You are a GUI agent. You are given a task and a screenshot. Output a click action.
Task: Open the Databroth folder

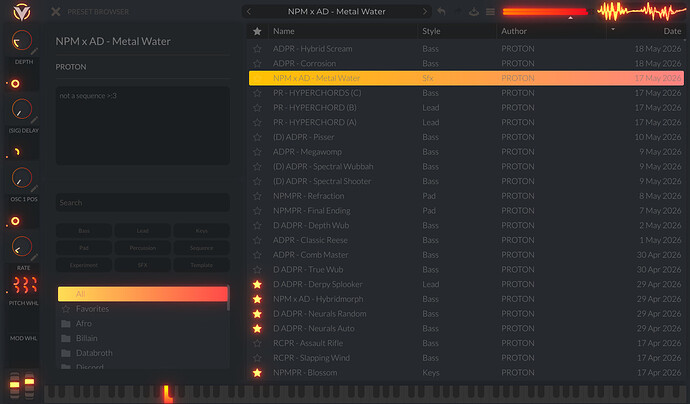tap(143, 353)
